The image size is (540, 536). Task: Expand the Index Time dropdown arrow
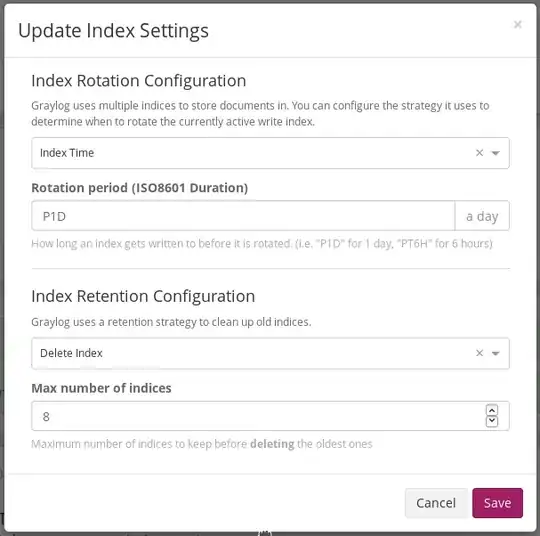[496, 153]
